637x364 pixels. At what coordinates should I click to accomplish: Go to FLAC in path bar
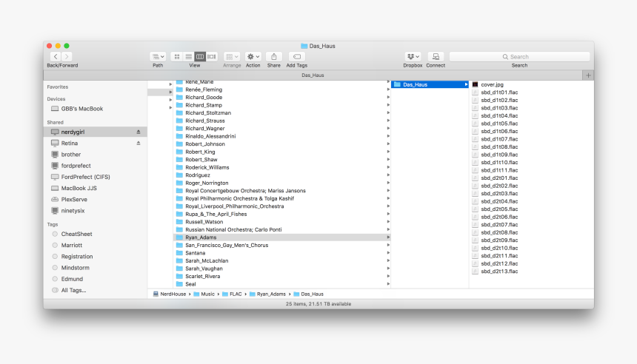tap(232, 294)
